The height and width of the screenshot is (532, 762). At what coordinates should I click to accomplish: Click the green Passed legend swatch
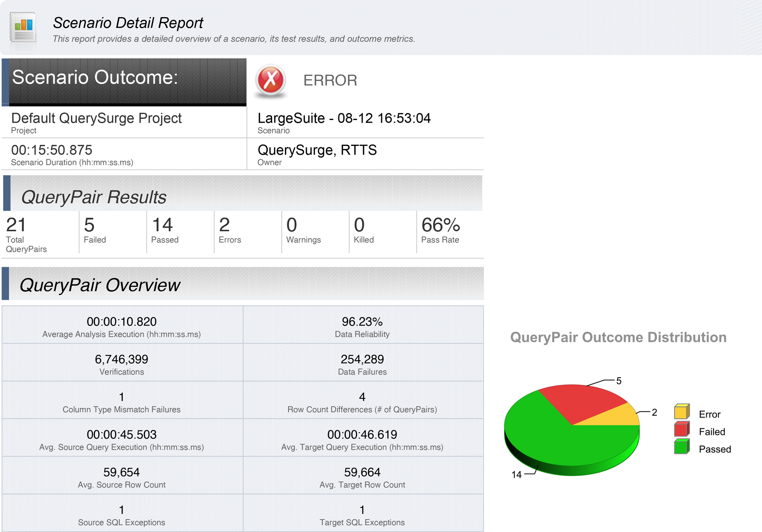(x=681, y=447)
